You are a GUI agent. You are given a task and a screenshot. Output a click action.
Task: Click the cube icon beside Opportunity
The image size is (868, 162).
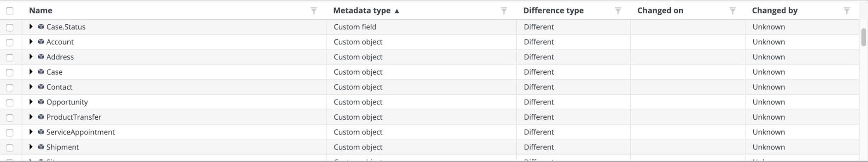point(41,102)
